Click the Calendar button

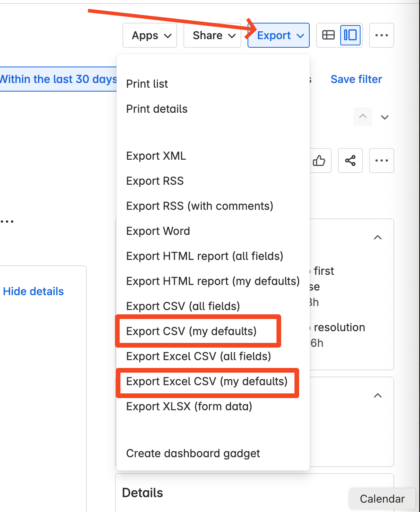pyautogui.click(x=382, y=499)
